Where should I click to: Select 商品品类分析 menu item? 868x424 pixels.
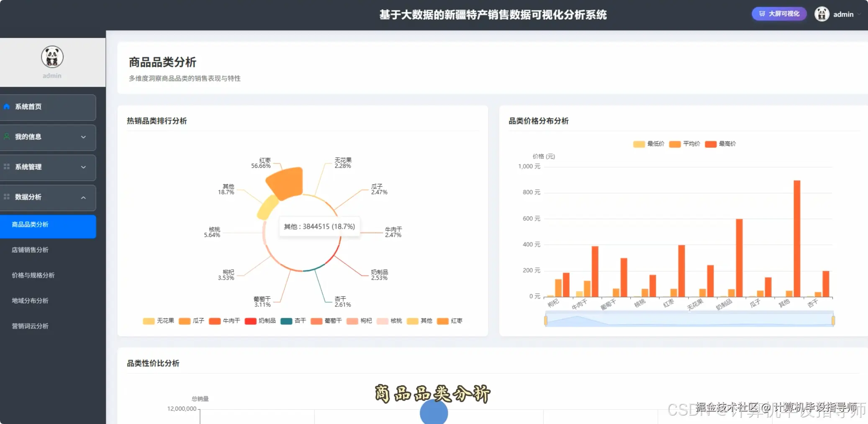click(48, 227)
